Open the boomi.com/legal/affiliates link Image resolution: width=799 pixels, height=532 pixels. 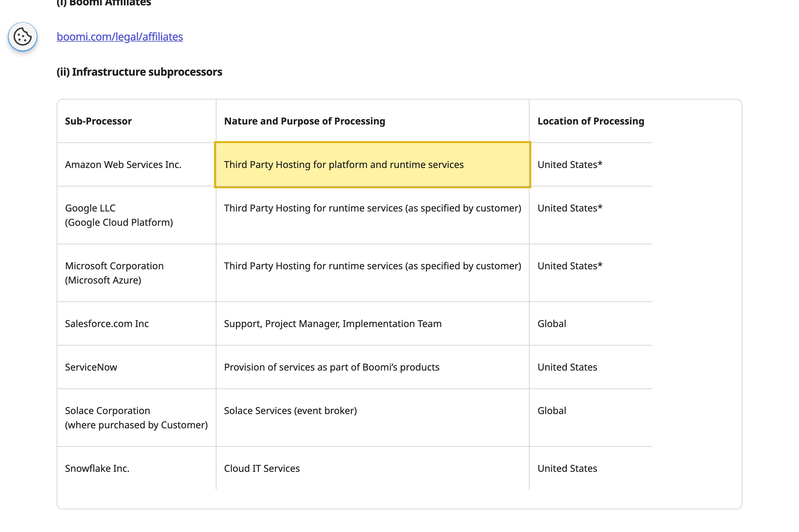coord(120,37)
